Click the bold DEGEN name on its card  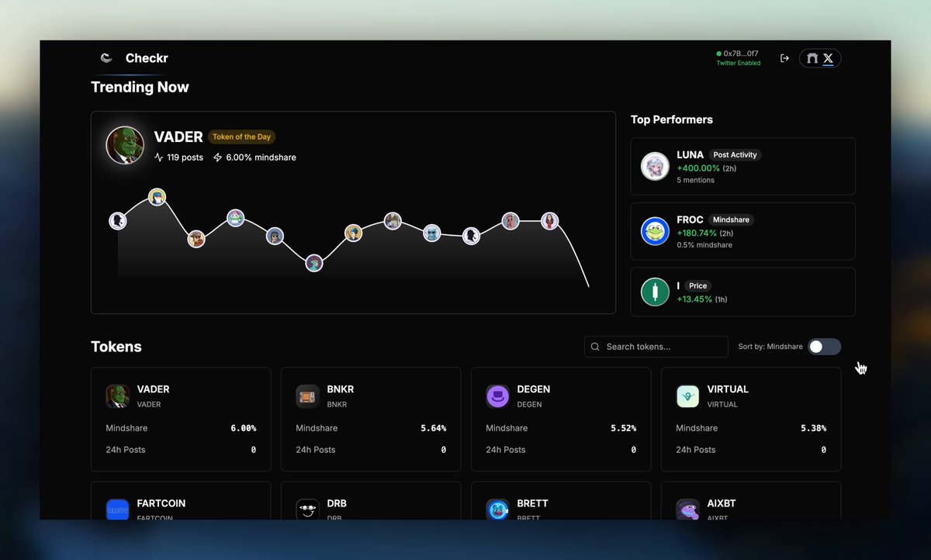pos(534,389)
